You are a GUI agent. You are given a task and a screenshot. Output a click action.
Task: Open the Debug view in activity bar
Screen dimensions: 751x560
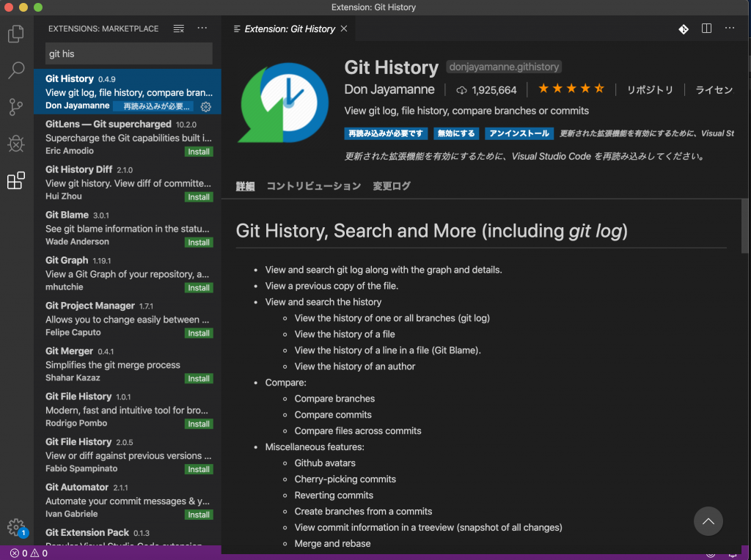coord(16,143)
